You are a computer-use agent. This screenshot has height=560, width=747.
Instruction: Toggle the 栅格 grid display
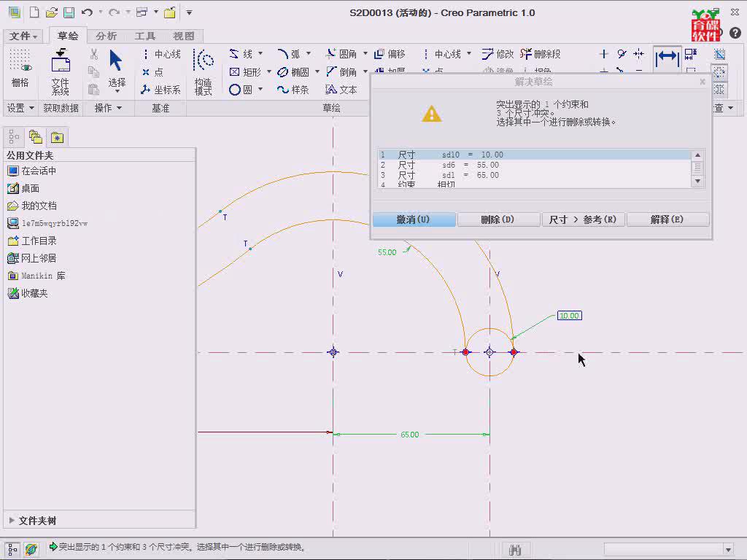point(20,68)
